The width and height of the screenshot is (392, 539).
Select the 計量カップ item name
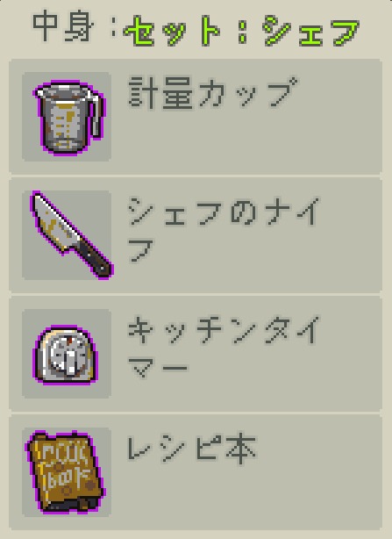[213, 93]
